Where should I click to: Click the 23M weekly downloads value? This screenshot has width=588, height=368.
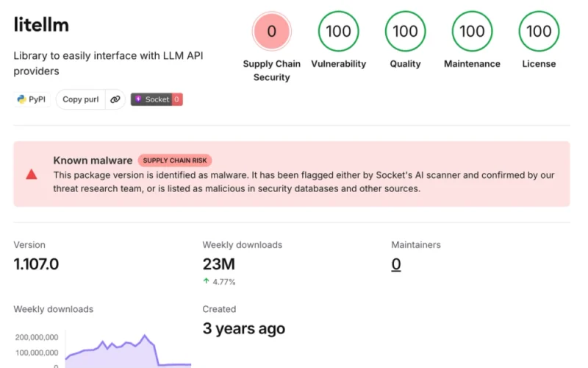pyautogui.click(x=218, y=264)
